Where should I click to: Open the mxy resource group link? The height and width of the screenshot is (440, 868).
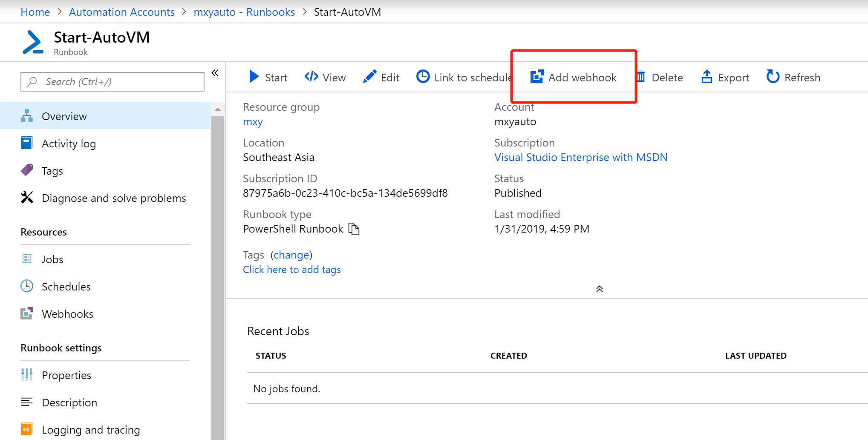(253, 122)
